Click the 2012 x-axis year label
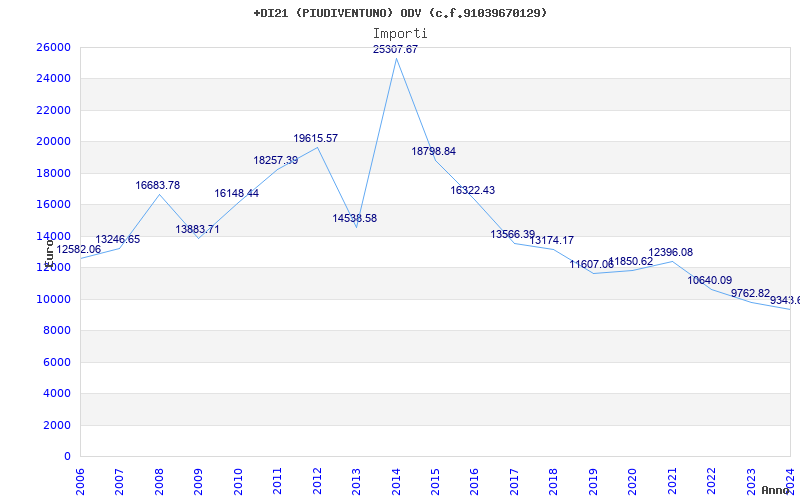Image resolution: width=800 pixels, height=500 pixels. (x=317, y=482)
